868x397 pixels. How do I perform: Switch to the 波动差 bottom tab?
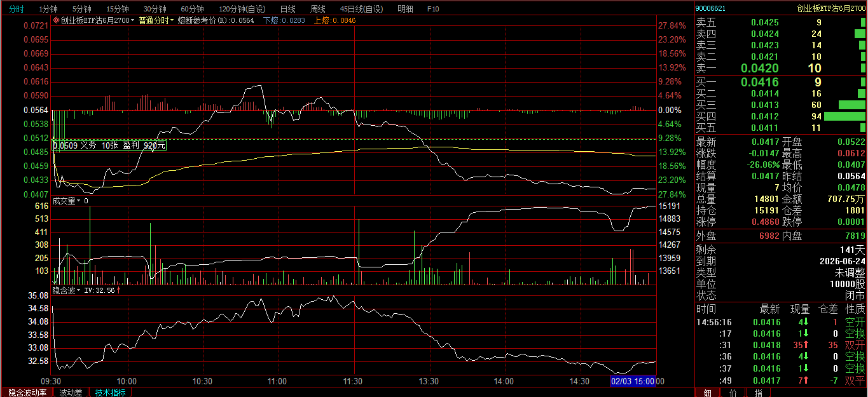point(71,393)
